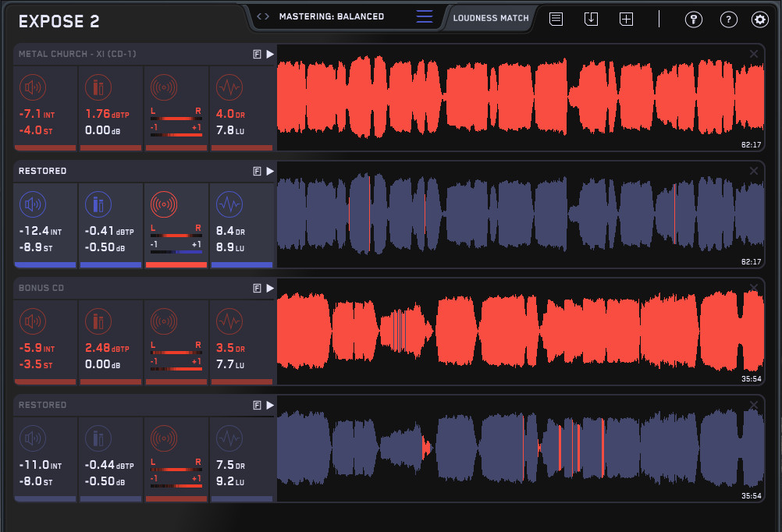
Task: Click the dynamic range icon above 4.0 DR
Action: coord(229,87)
